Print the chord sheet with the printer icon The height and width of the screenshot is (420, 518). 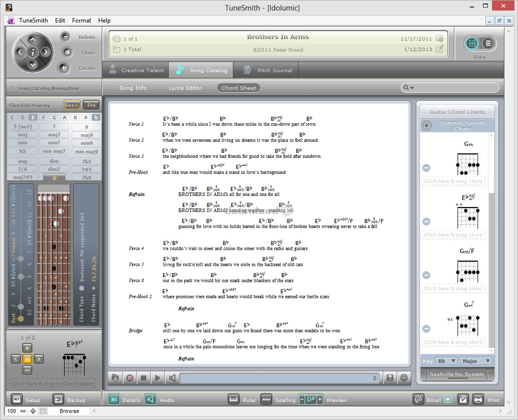click(x=478, y=399)
